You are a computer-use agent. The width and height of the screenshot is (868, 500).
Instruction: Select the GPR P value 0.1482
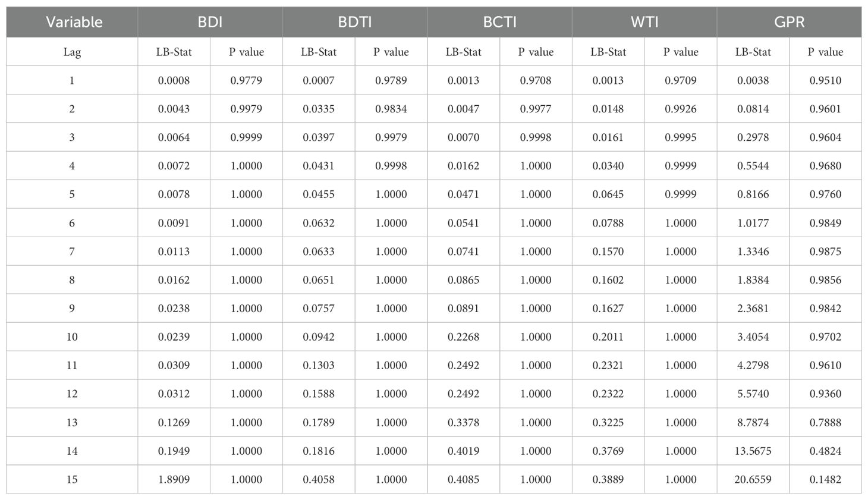click(825, 479)
